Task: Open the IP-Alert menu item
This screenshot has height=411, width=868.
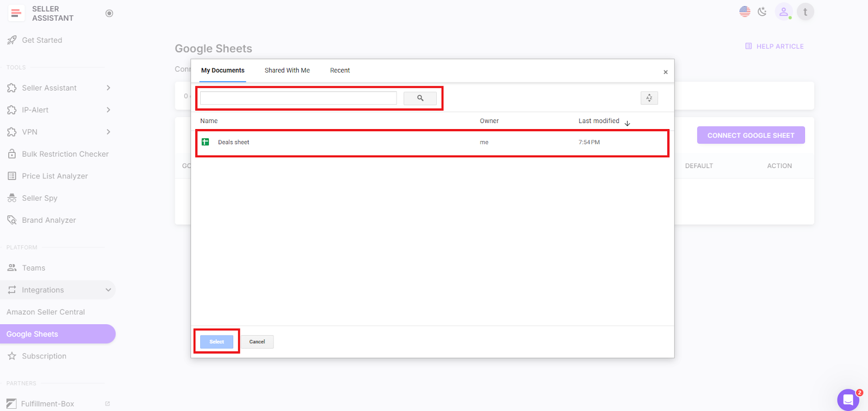Action: pyautogui.click(x=35, y=110)
